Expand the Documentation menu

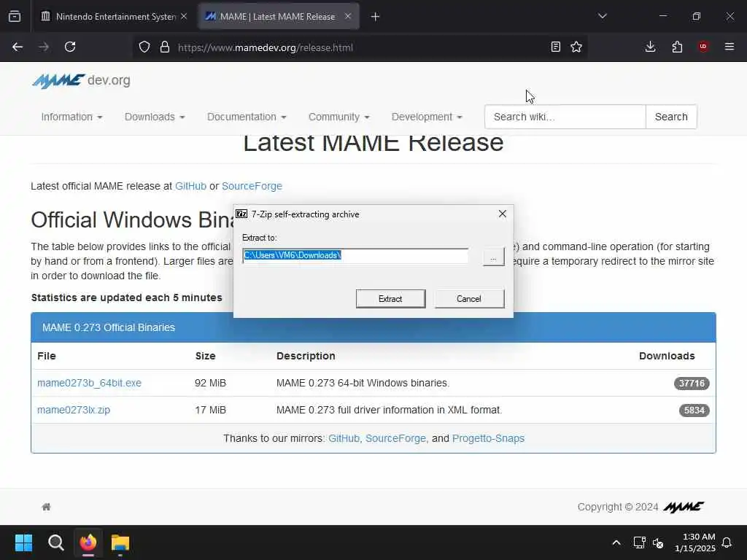pos(247,117)
